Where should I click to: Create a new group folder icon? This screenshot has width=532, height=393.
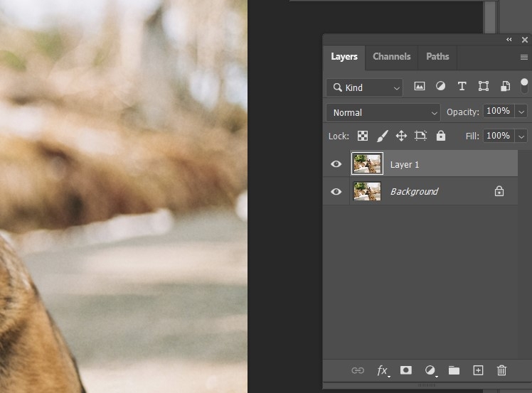click(x=454, y=370)
